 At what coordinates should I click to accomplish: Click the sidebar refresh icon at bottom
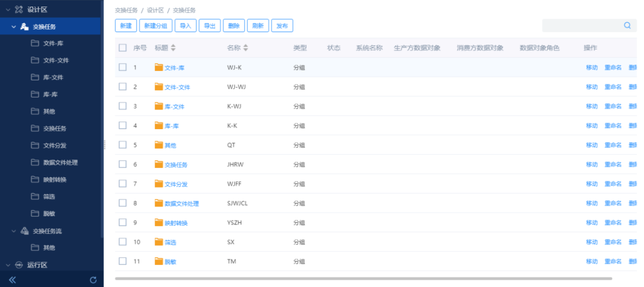click(93, 280)
